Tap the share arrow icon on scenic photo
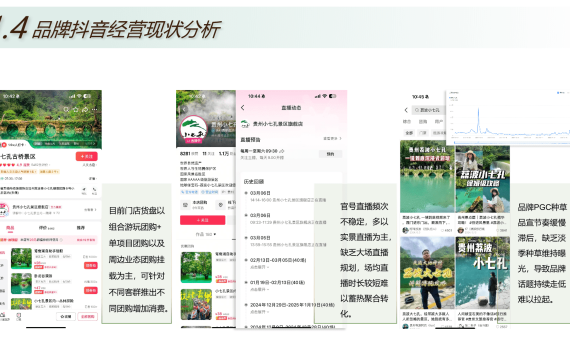 (x=85, y=109)
